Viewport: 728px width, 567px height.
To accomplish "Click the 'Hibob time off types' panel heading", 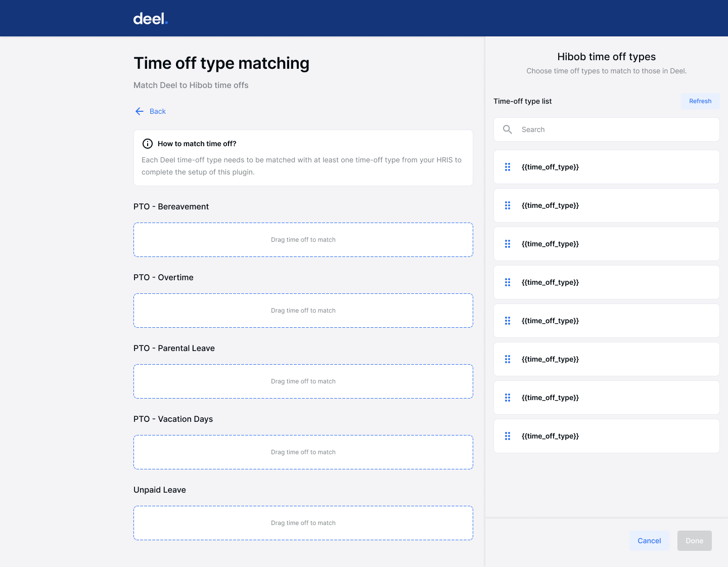I will coord(606,57).
